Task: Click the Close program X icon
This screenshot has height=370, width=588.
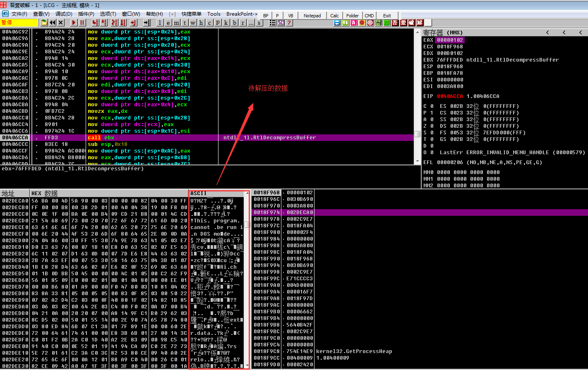Action: [x=61, y=23]
